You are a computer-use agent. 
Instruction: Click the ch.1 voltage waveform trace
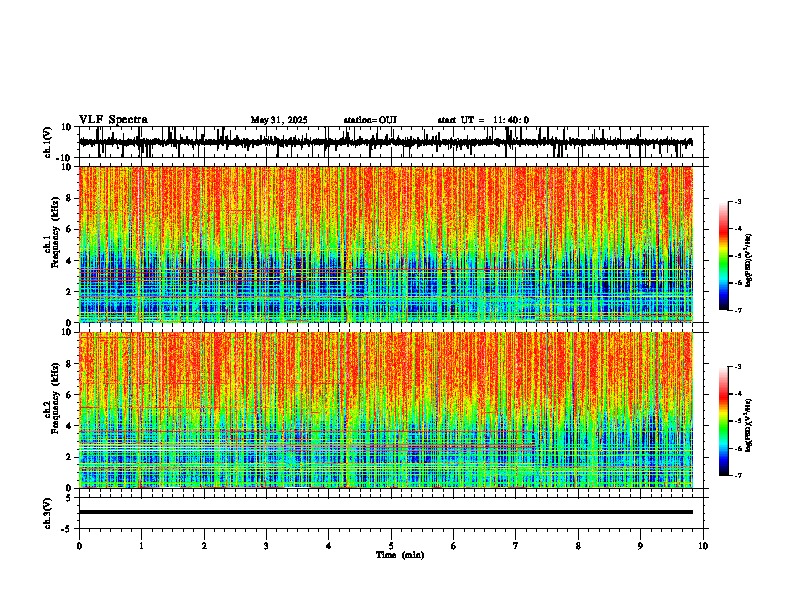[385, 142]
